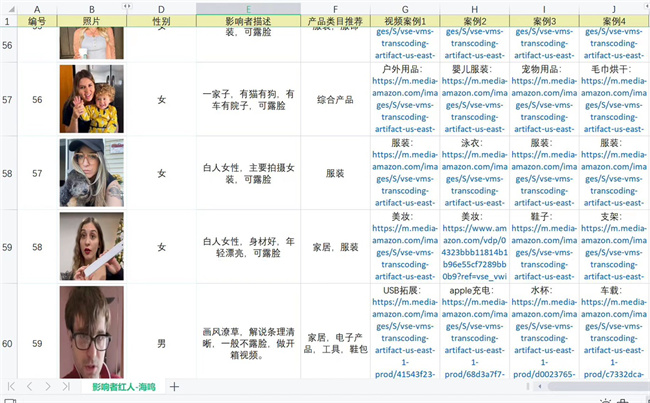Select the photo of woman holding toddler

coord(92,99)
